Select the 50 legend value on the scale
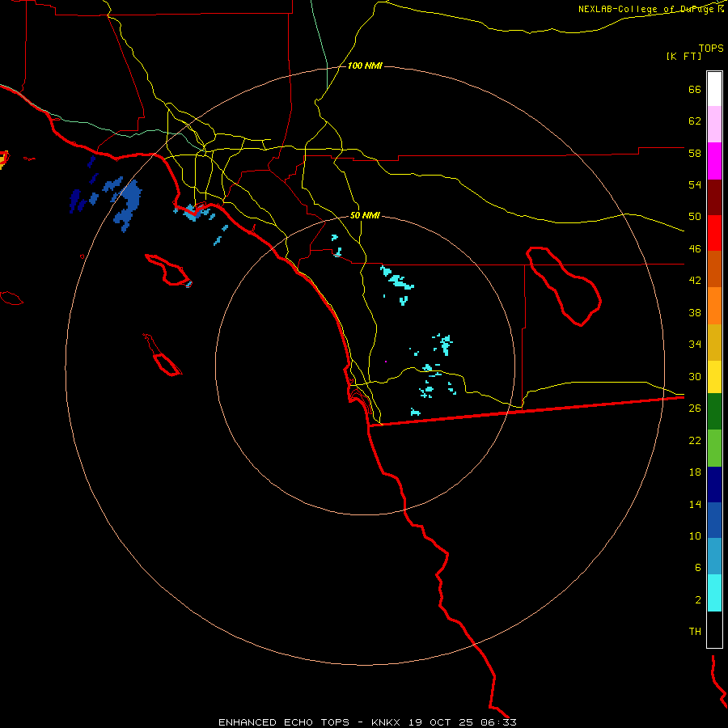Viewport: 728px width, 728px height. (695, 217)
